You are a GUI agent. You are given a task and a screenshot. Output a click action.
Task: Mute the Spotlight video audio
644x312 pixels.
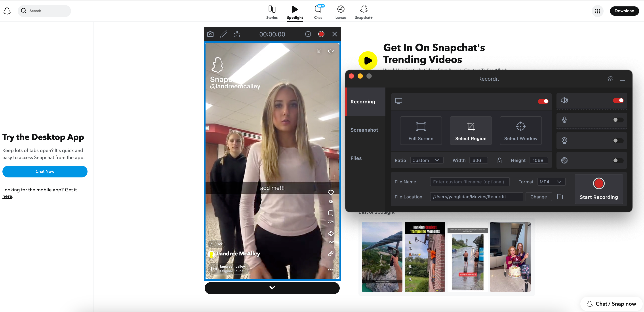click(330, 51)
